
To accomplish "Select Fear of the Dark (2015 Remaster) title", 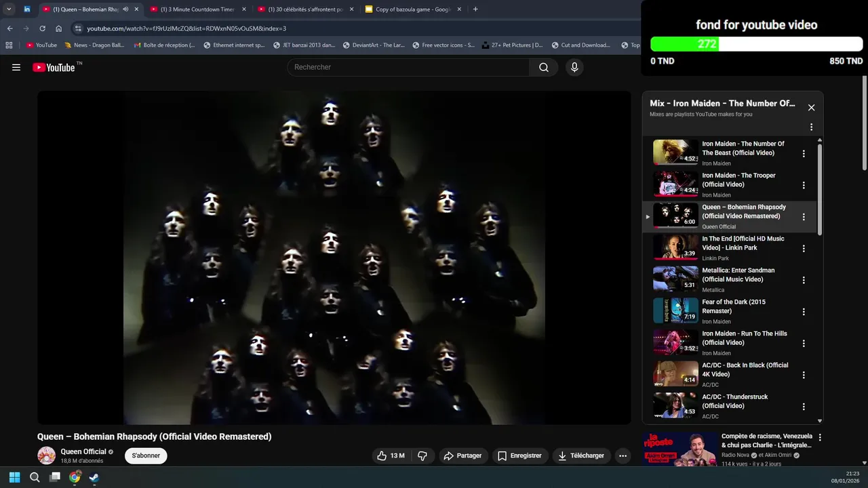I will pos(734,306).
